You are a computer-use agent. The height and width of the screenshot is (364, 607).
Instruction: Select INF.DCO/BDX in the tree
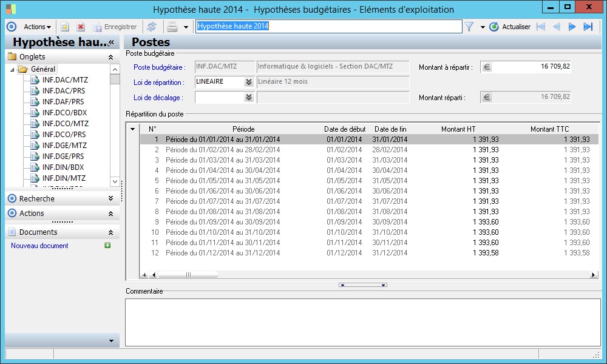point(64,113)
